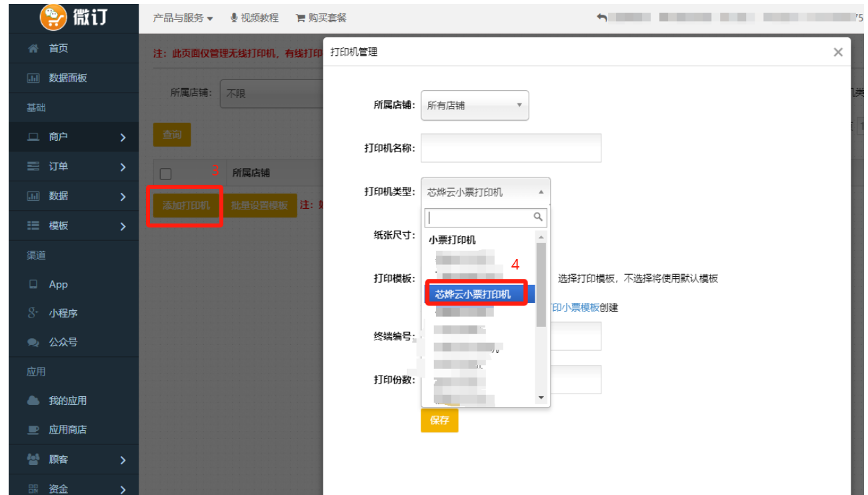This screenshot has height=495, width=868.
Task: Expand the 模板 submenu chevron
Action: [123, 226]
